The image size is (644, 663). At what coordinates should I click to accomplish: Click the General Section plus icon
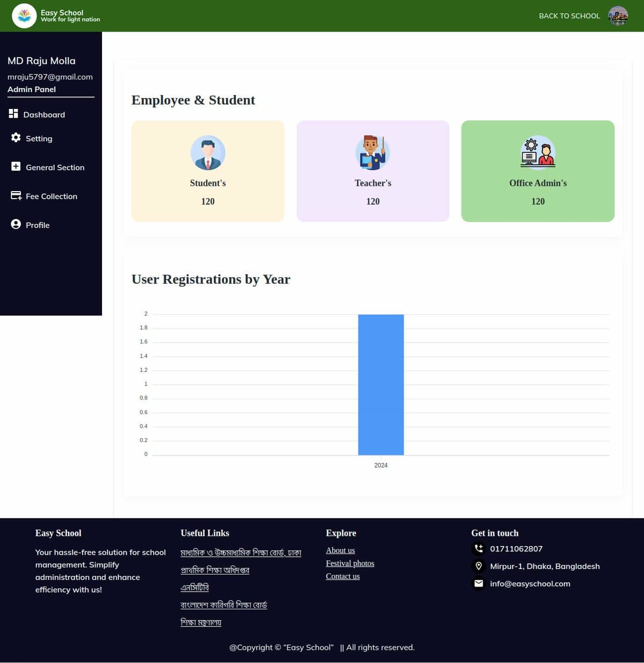pyautogui.click(x=15, y=166)
